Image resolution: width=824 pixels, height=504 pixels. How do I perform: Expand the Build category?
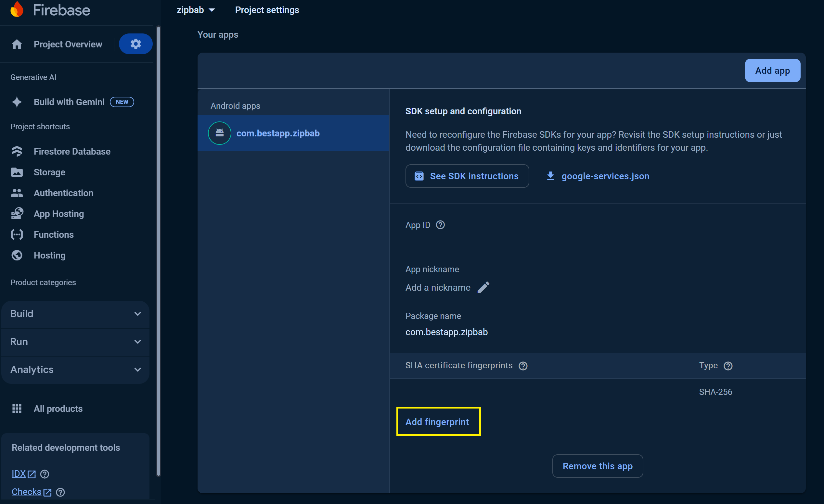point(75,314)
